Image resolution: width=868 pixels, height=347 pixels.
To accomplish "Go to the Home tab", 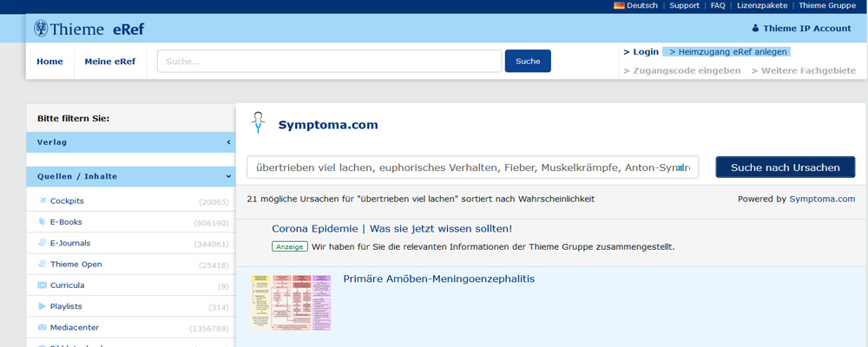I will (x=49, y=62).
